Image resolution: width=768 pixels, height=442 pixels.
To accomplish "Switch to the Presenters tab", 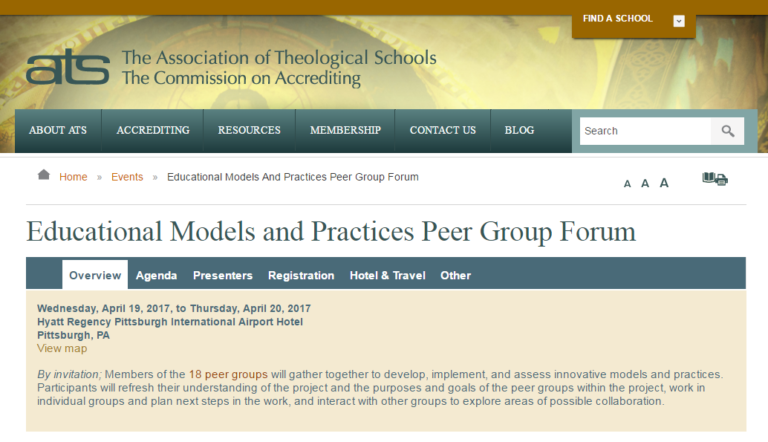I will (x=223, y=275).
